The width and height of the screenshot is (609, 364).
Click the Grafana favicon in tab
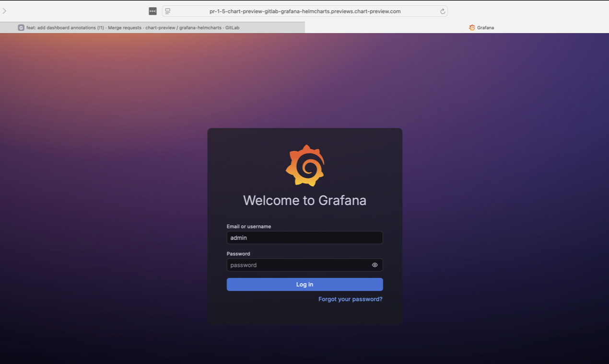(x=472, y=28)
